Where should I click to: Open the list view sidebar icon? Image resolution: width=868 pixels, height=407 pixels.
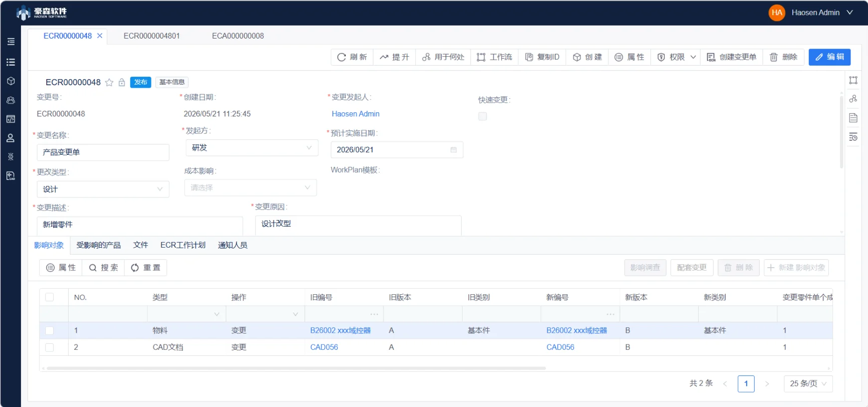(11, 62)
